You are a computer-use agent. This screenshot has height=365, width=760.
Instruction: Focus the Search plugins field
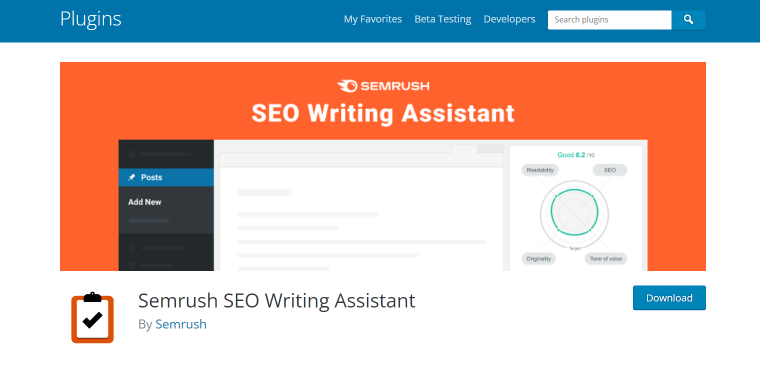[x=610, y=20]
